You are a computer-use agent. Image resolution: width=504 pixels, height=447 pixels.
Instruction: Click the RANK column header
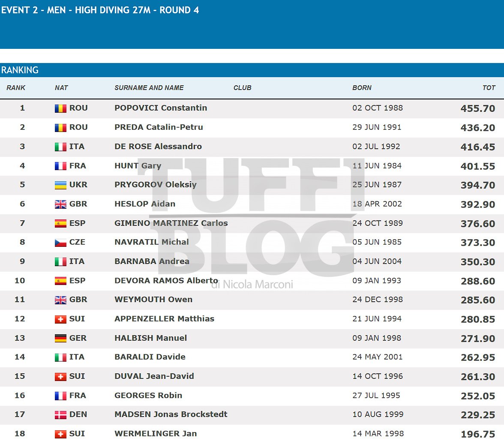click(16, 88)
